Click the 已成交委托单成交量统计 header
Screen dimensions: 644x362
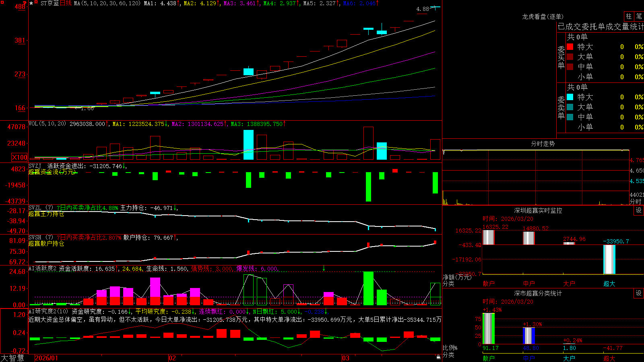(601, 27)
